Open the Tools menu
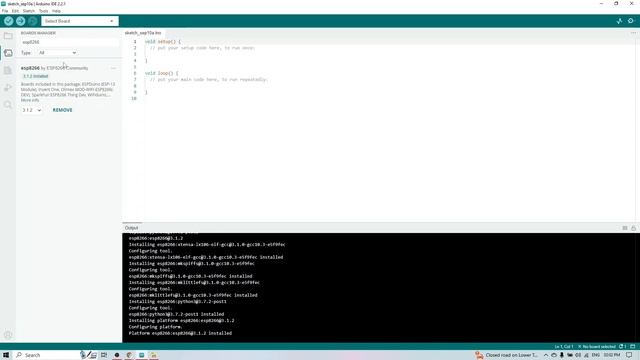The width and height of the screenshot is (640, 360). click(43, 11)
